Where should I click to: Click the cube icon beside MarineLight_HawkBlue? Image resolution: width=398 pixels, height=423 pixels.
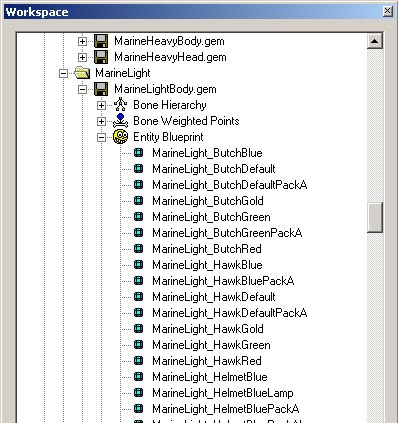click(139, 265)
